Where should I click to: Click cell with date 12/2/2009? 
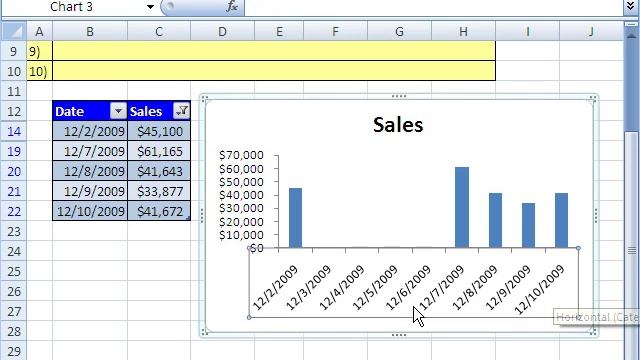point(90,131)
